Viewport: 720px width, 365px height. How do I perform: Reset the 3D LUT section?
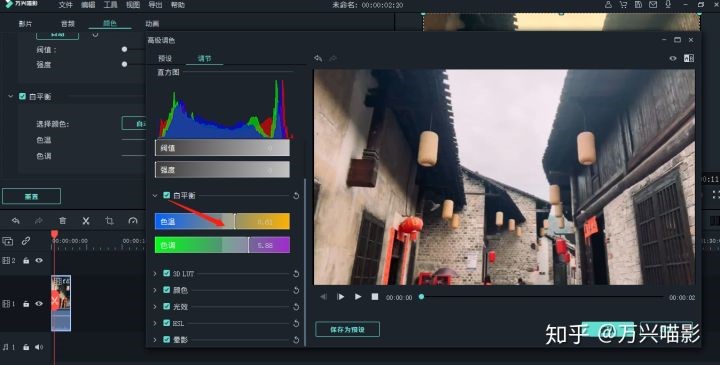coord(296,274)
